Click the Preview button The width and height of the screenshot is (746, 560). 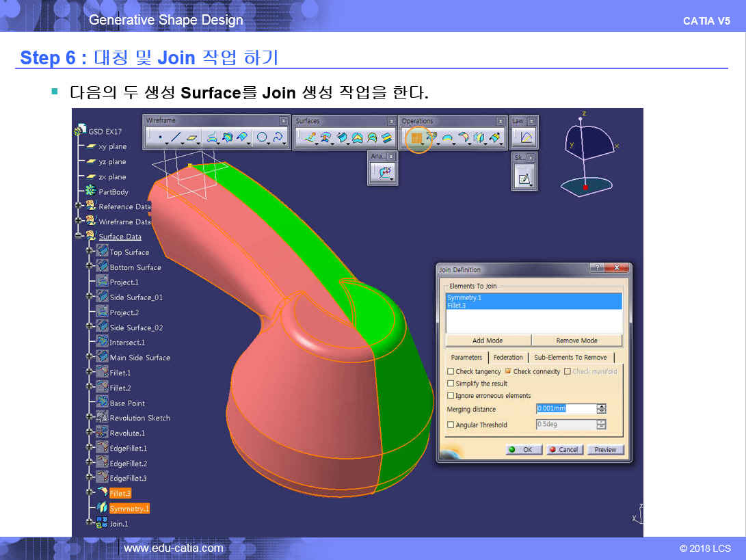[605, 450]
